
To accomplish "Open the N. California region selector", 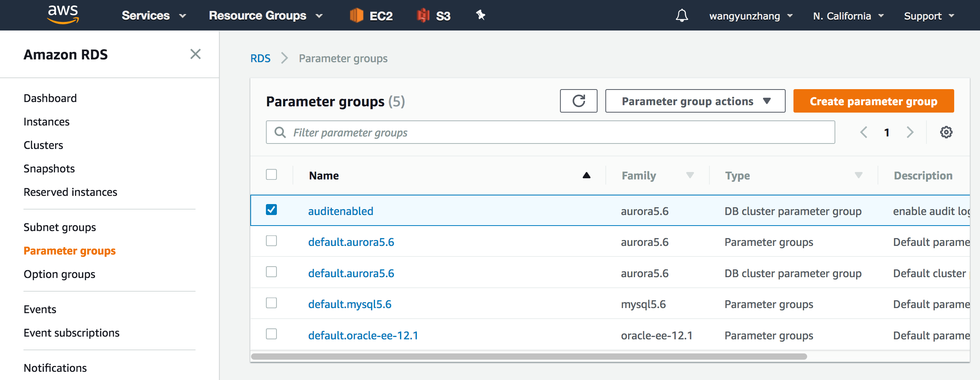I will 848,16.
